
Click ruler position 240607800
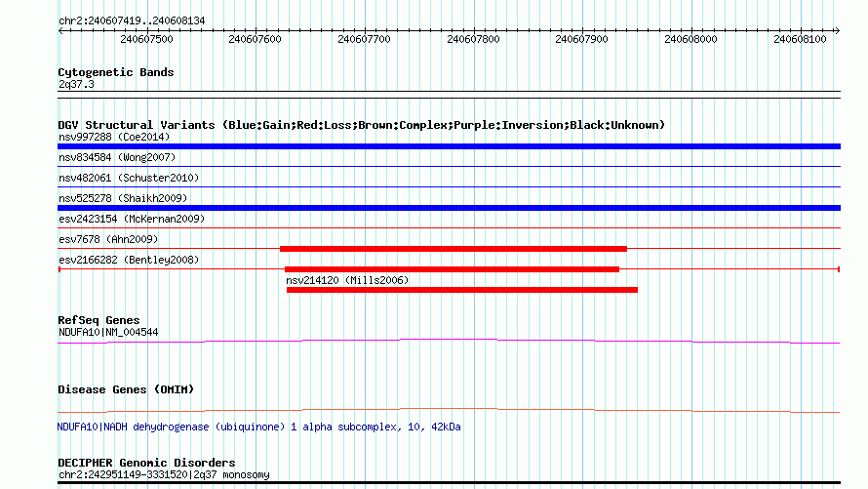tap(473, 39)
